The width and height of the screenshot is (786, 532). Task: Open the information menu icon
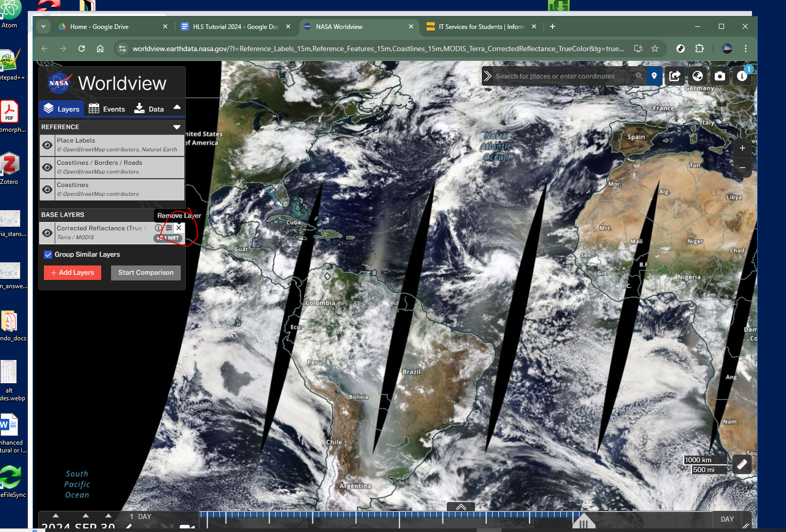(x=742, y=76)
